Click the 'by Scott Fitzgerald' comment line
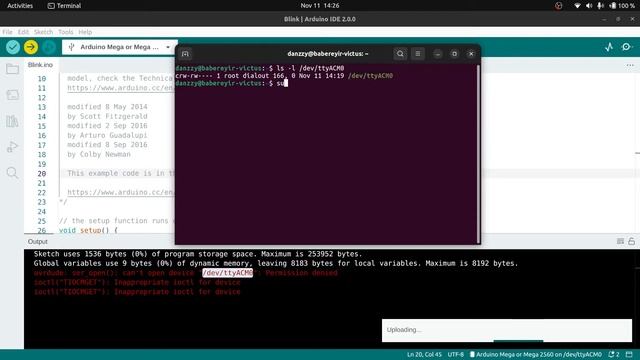 pyautogui.click(x=107, y=116)
